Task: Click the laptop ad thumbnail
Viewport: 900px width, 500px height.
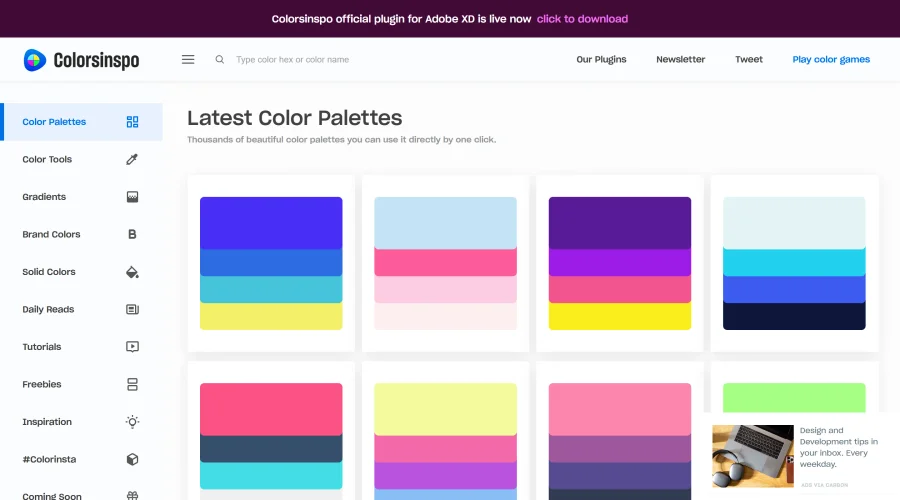Action: click(x=753, y=456)
